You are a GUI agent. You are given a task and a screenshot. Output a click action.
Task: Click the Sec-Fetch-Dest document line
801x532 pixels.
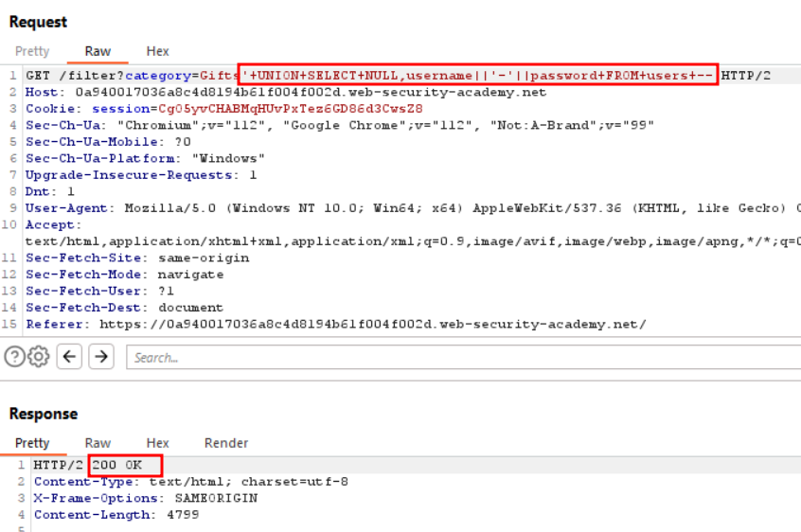(x=125, y=308)
